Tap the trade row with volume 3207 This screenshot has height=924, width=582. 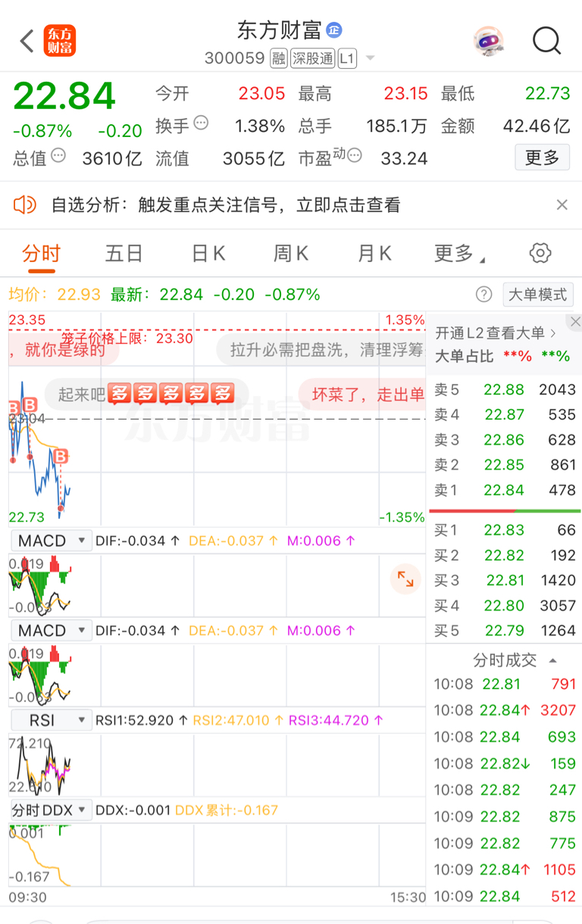click(505, 710)
